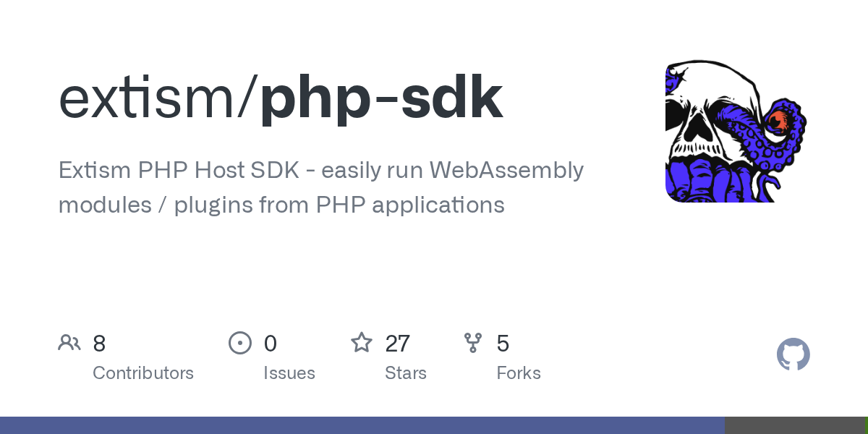This screenshot has width=868, height=434.
Task: Open the GitHub Octocat logo
Action: pyautogui.click(x=793, y=355)
